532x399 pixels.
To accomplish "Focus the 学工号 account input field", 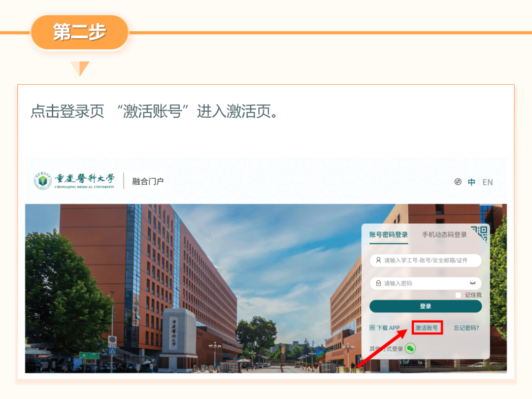I will (x=426, y=260).
